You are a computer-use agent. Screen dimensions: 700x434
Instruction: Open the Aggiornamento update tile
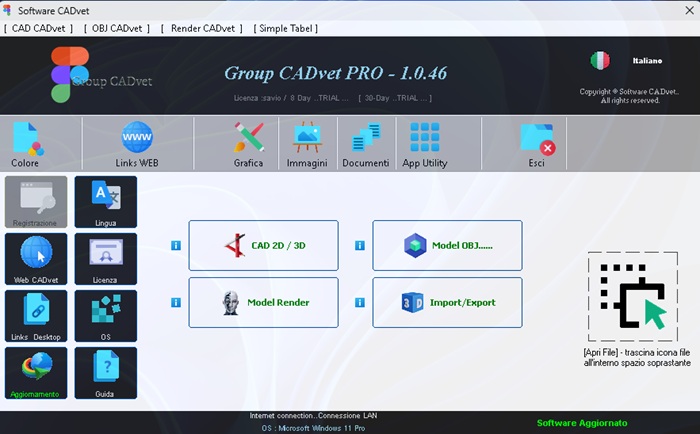coord(36,373)
